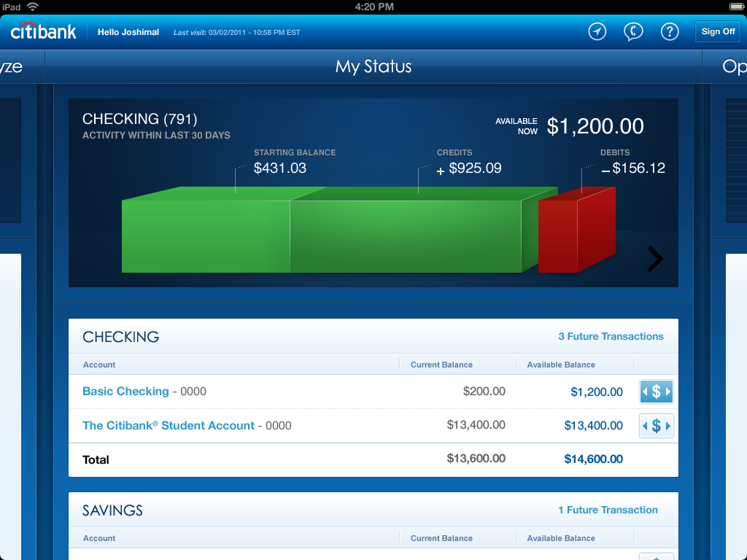Open The Citibank Student Account details
The image size is (747, 560).
169,425
